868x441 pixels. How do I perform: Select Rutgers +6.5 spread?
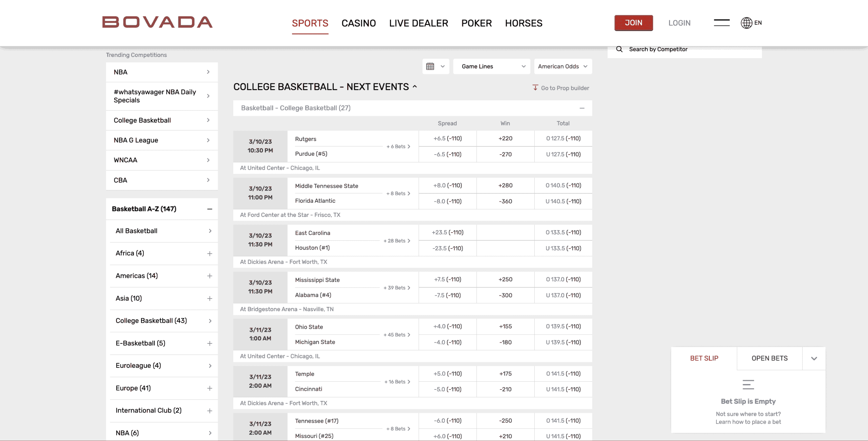click(448, 139)
